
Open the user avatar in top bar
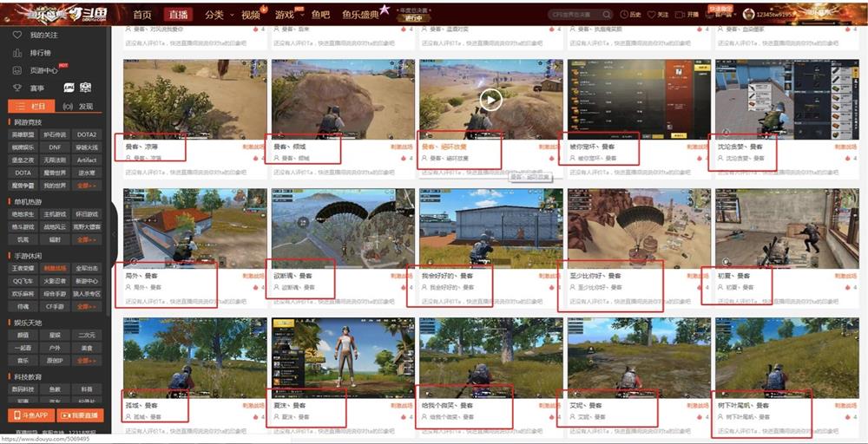click(748, 14)
